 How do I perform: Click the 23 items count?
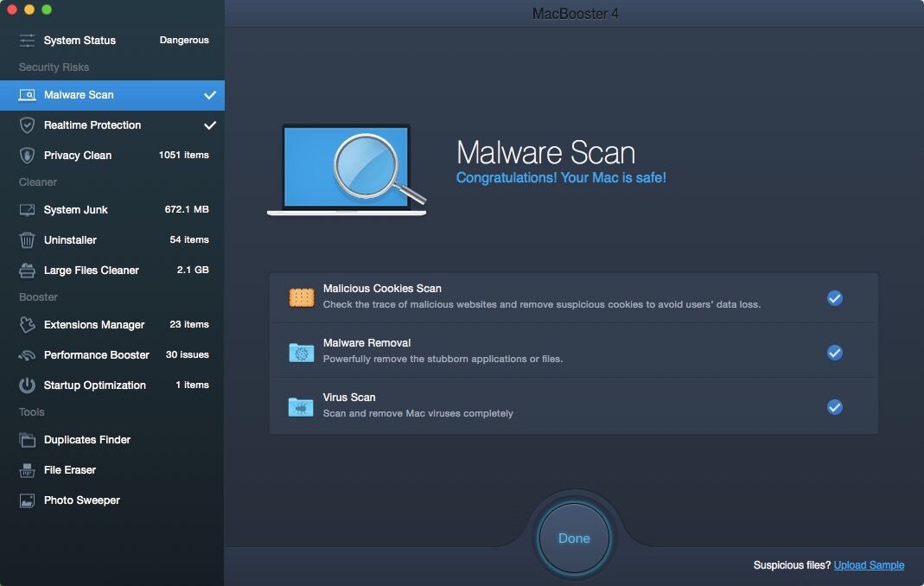pyautogui.click(x=189, y=324)
